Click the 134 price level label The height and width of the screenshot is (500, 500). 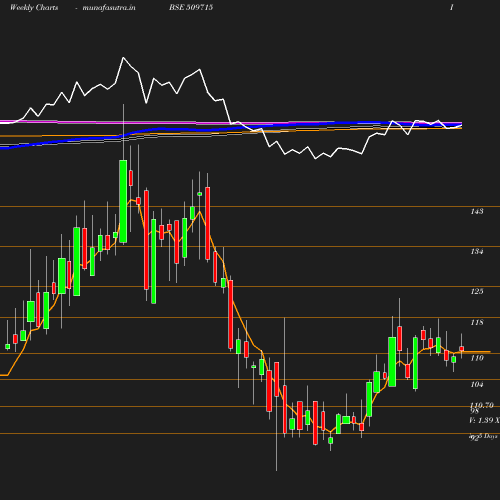(x=477, y=251)
